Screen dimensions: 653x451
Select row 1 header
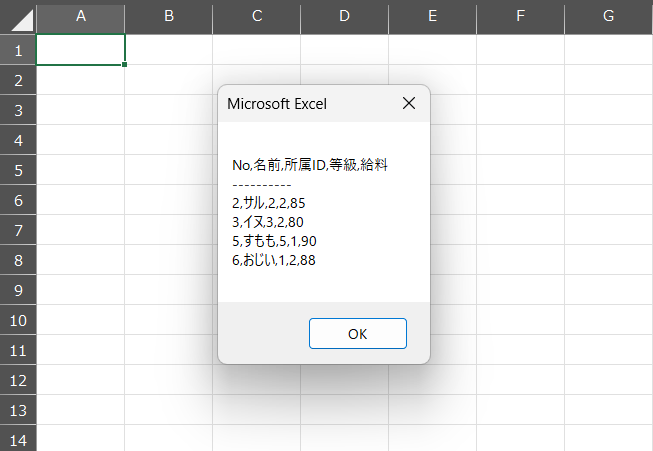coord(18,50)
